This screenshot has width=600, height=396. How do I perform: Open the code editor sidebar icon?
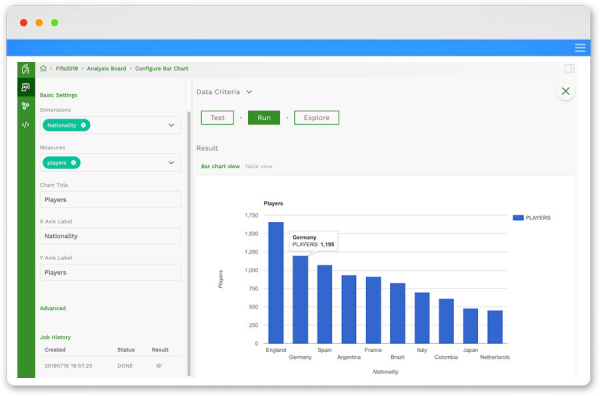[x=26, y=125]
